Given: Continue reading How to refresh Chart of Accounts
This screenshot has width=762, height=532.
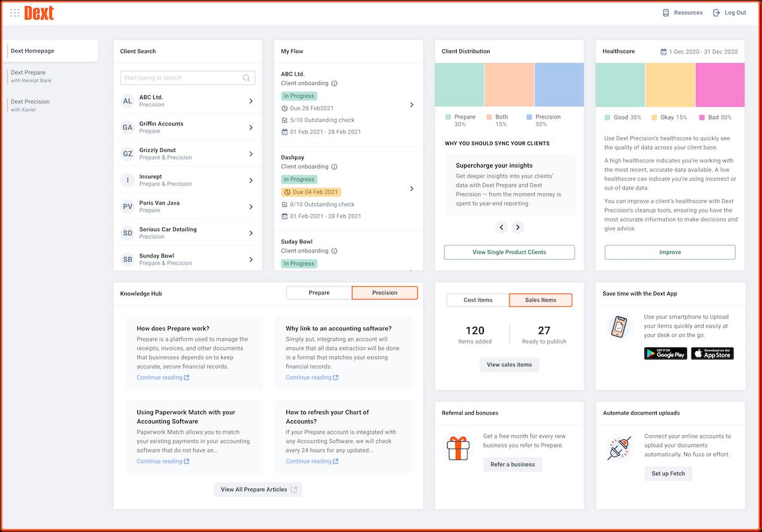Looking at the screenshot, I should tap(312, 462).
